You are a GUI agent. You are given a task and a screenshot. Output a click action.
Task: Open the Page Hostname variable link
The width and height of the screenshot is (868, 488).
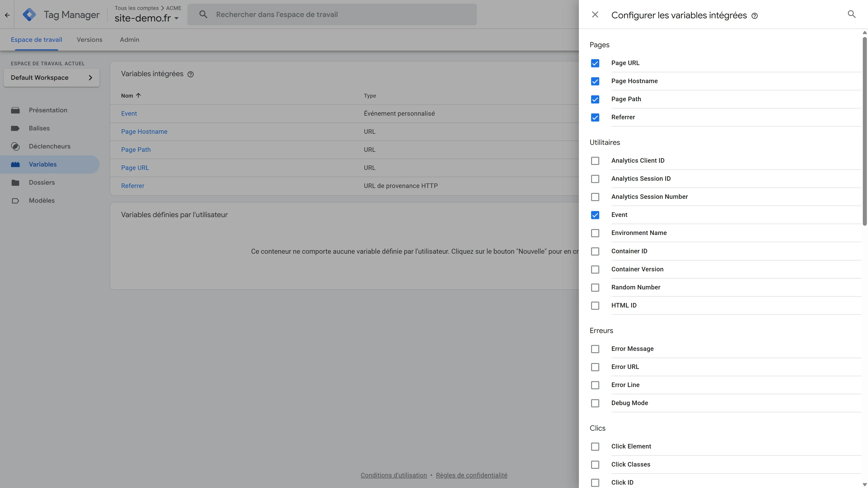[x=144, y=132]
